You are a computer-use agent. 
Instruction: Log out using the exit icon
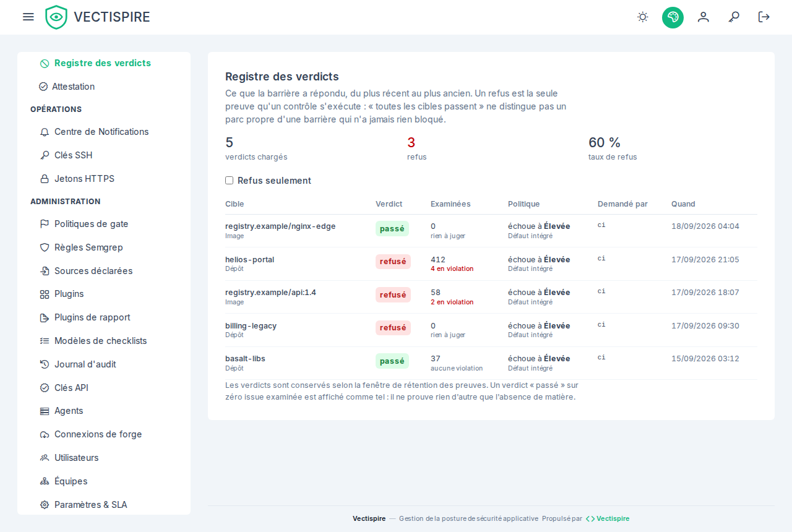point(764,17)
